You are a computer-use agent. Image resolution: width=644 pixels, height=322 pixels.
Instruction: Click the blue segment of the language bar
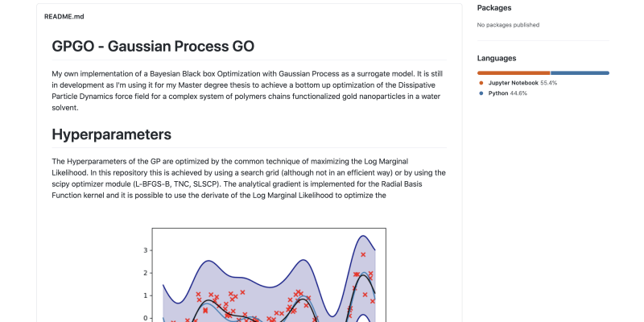point(580,72)
